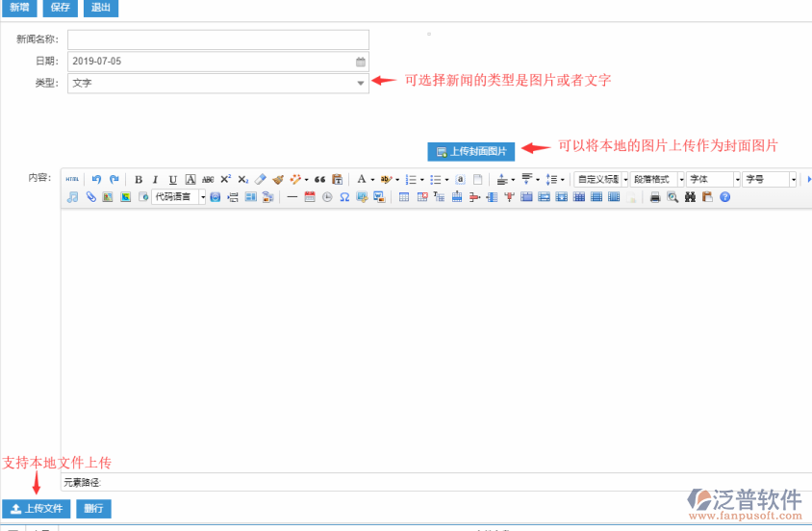Open font color palette arrow
The height and width of the screenshot is (531, 812).
[372, 180]
